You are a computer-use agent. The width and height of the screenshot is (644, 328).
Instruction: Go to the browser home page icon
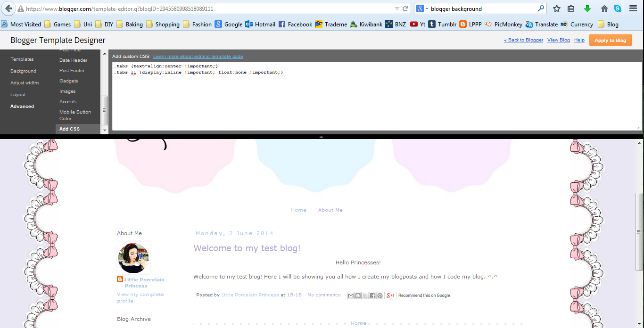point(604,8)
